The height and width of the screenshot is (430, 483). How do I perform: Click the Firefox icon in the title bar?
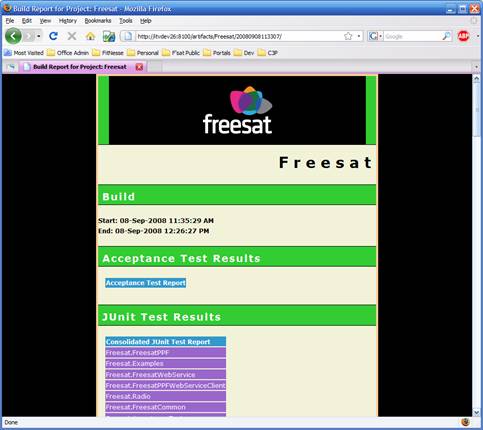click(x=7, y=8)
